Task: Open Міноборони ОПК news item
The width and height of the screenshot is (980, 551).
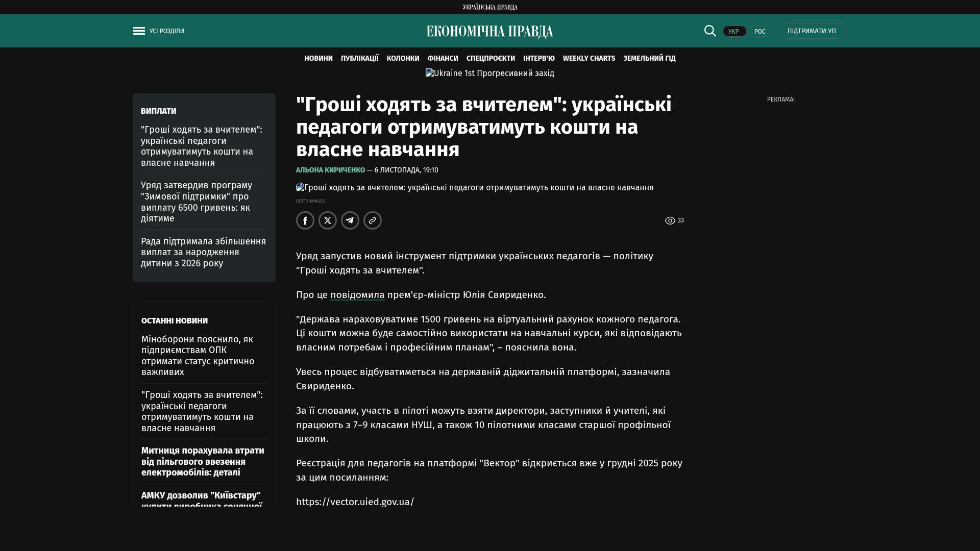Action: (198, 356)
